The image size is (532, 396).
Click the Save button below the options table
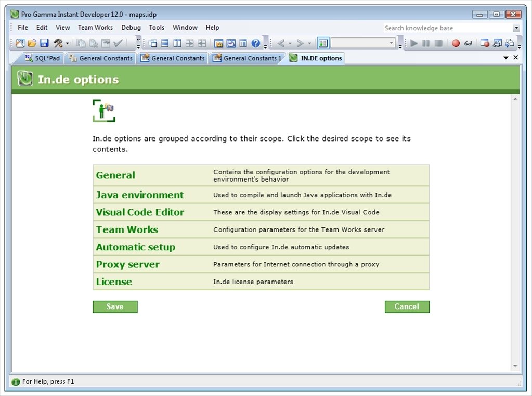click(114, 306)
